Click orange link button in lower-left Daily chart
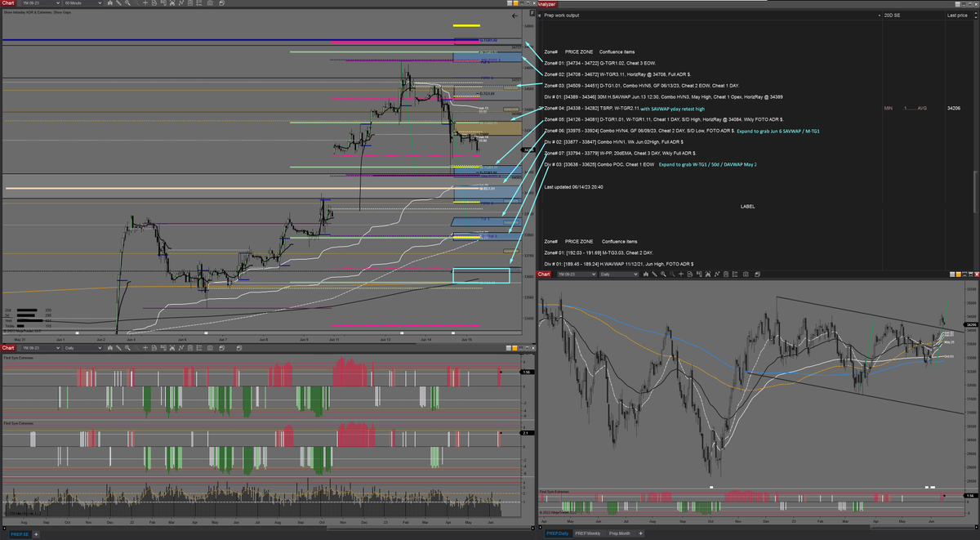This screenshot has width=980, height=540. (x=514, y=348)
